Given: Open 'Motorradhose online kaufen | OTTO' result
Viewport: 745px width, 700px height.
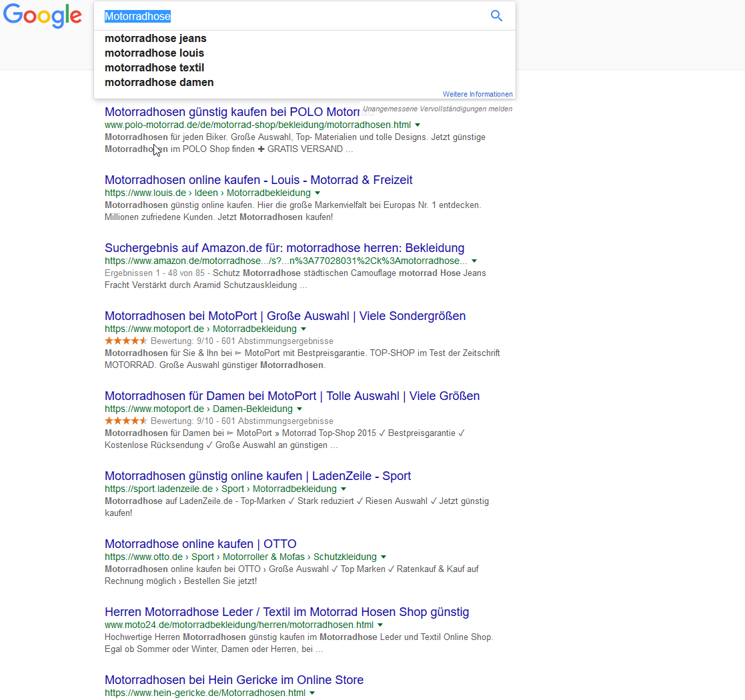Looking at the screenshot, I should [x=201, y=544].
